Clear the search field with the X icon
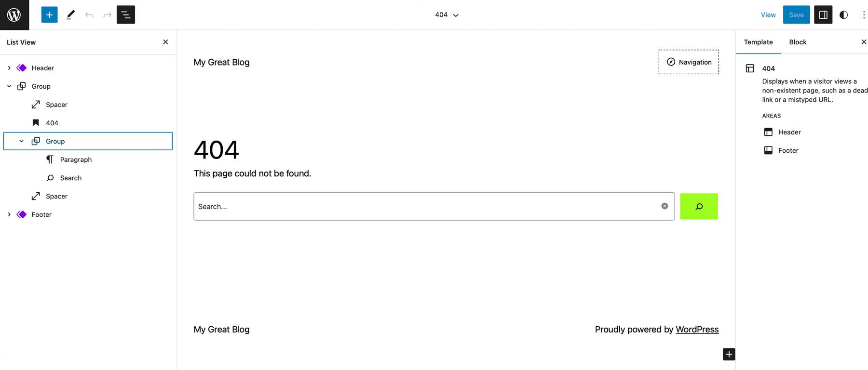868x370 pixels. click(x=665, y=206)
